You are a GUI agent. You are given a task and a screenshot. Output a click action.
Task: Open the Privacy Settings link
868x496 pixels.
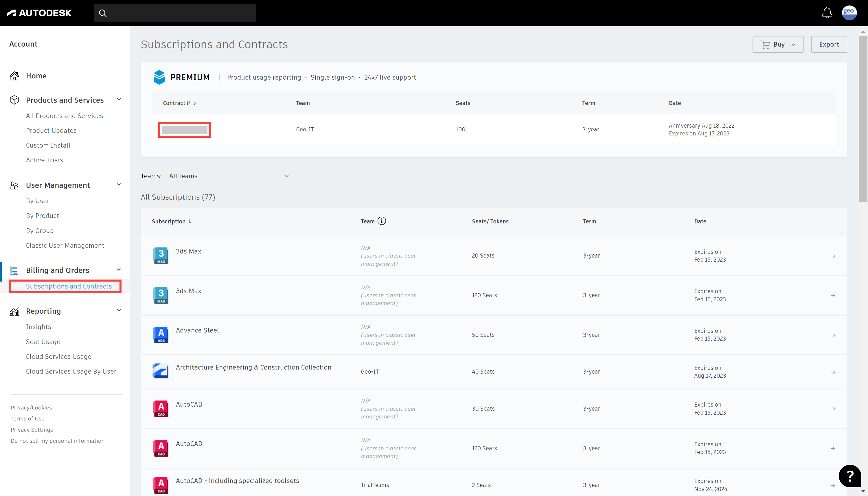point(32,429)
